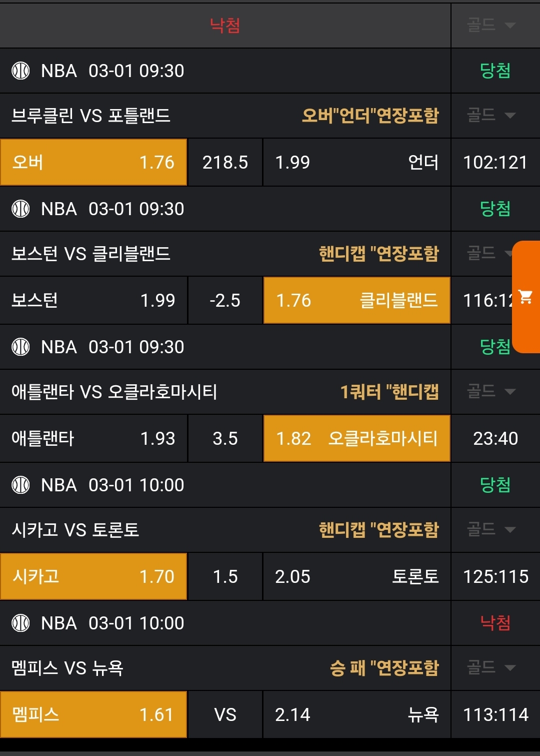Choose 보스턴 1.99 handicap option

coord(93,300)
